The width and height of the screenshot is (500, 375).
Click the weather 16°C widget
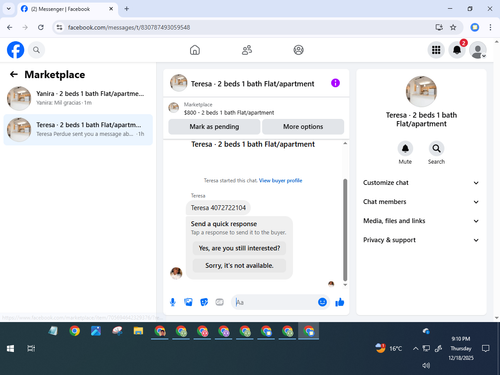pos(389,348)
